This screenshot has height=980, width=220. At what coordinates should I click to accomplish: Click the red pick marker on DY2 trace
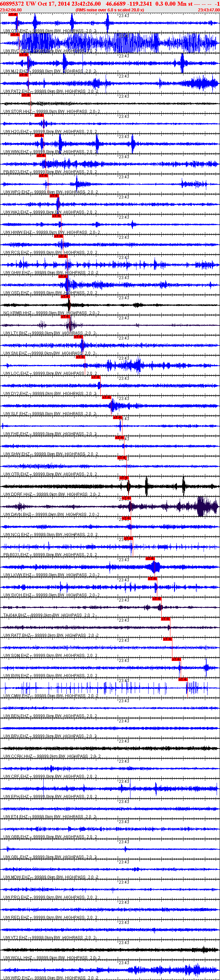point(96,377)
